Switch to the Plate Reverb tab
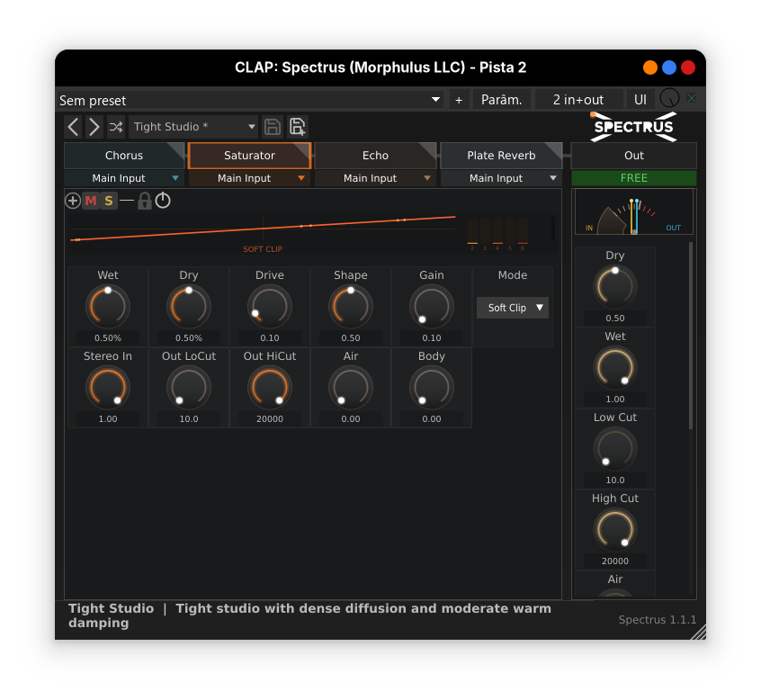 tap(501, 156)
